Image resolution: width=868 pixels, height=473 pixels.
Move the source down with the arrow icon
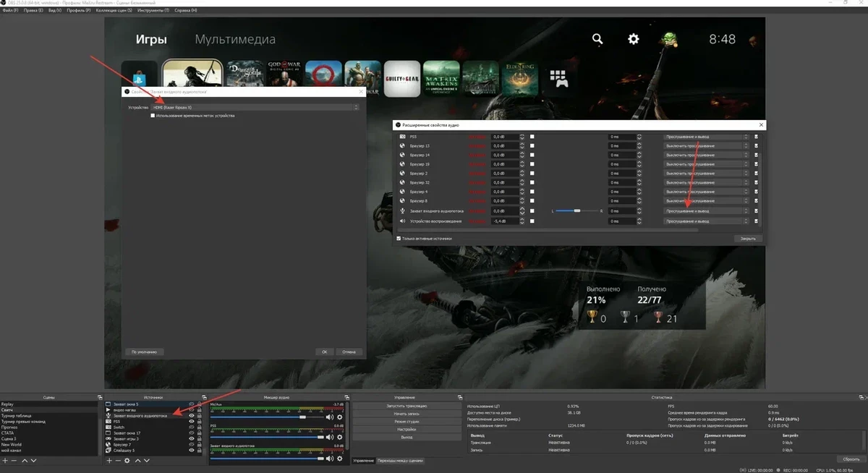[x=147, y=461]
